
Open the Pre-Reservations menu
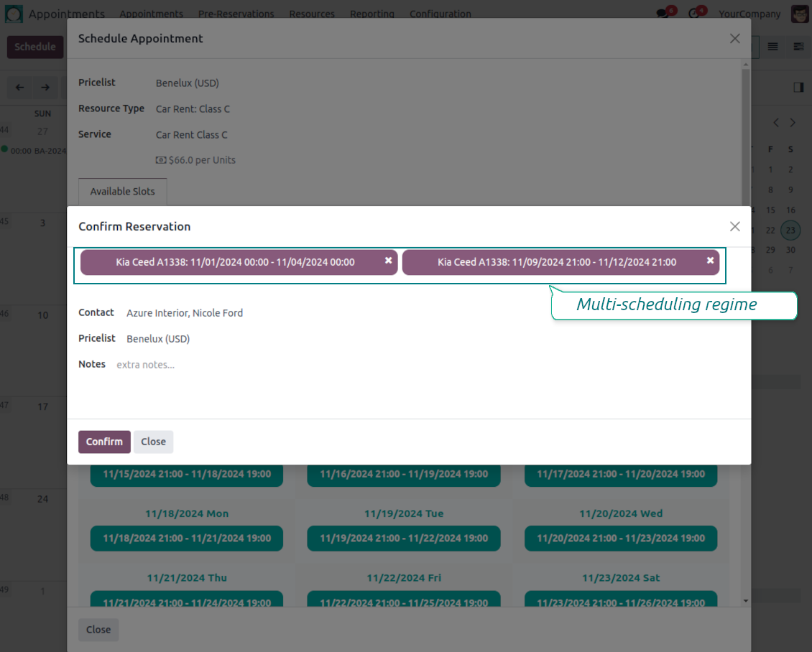coord(236,14)
